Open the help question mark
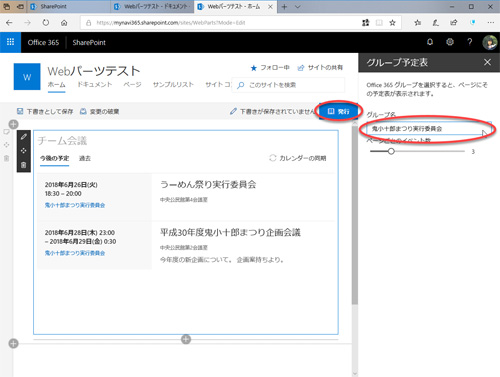Screen dimensions: 500x377 tap(470, 42)
